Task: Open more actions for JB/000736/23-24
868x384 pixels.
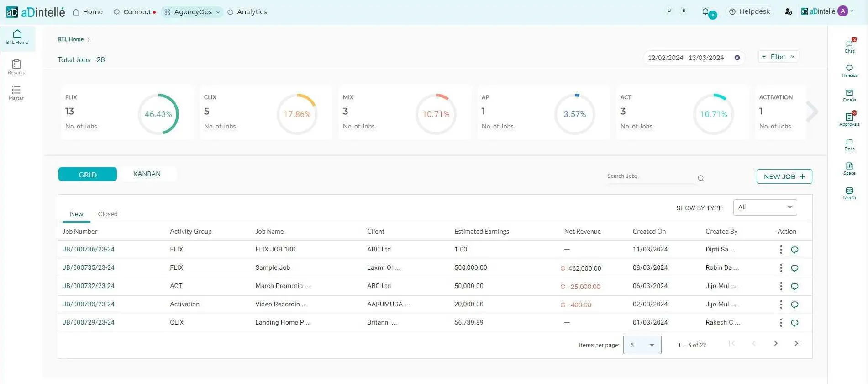Action: 781,250
